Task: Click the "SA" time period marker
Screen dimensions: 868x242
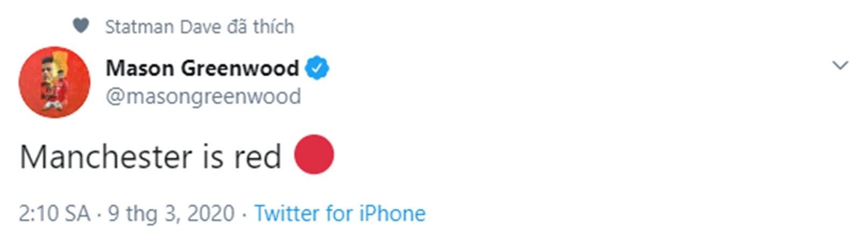Action: pos(77,213)
